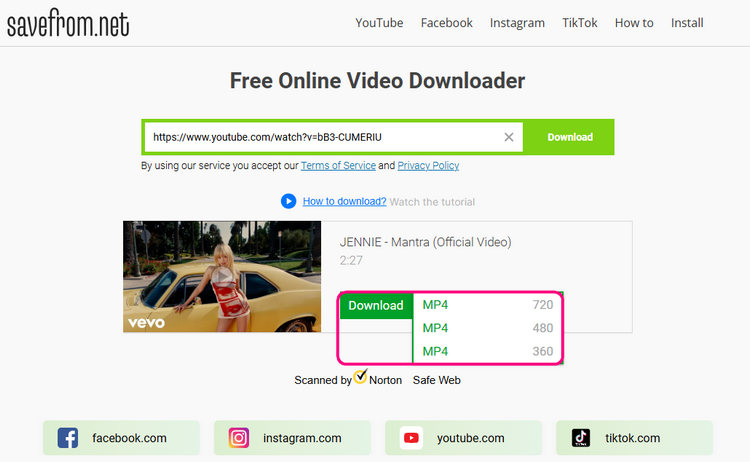Open the How to nav item
Image resolution: width=750 pixels, height=462 pixels.
[634, 23]
